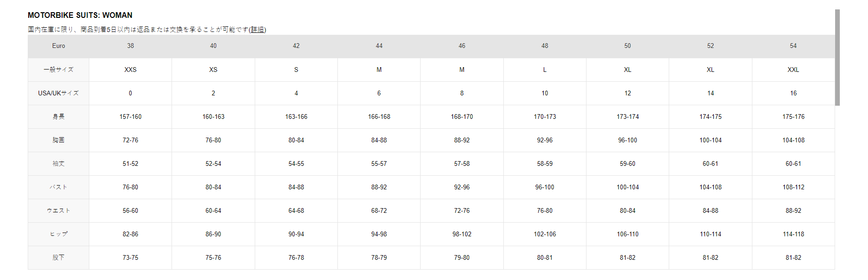
Task: Select the 73-75 inseam cell
Action: [130, 257]
